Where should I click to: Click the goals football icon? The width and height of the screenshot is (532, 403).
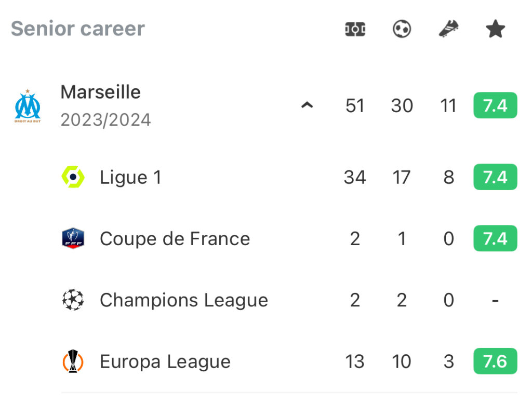pyautogui.click(x=402, y=29)
